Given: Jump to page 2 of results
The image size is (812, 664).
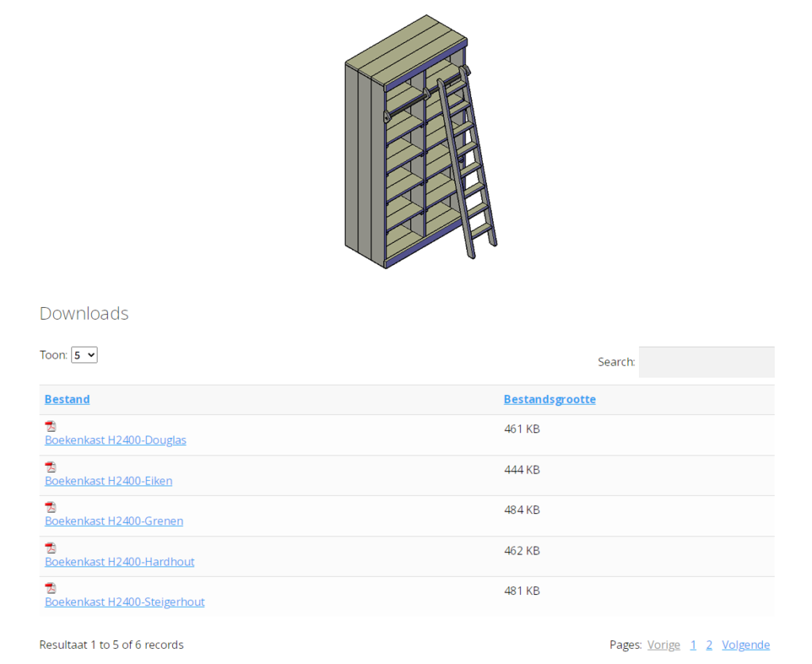Looking at the screenshot, I should (709, 645).
